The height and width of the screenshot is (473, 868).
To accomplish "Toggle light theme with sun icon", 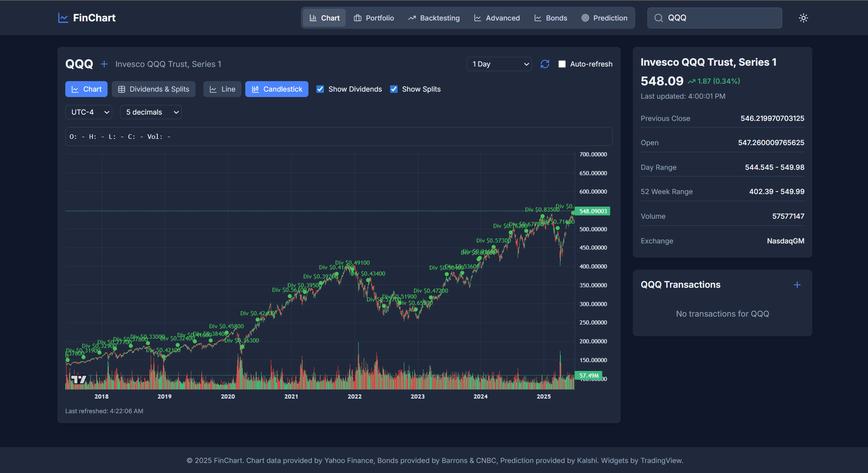I will pos(803,18).
